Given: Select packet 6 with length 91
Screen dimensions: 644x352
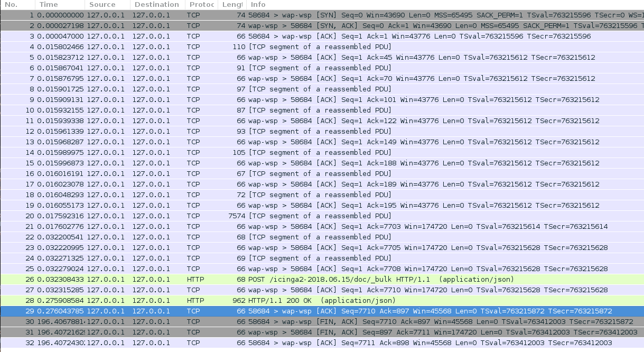Looking at the screenshot, I should (x=322, y=68).
